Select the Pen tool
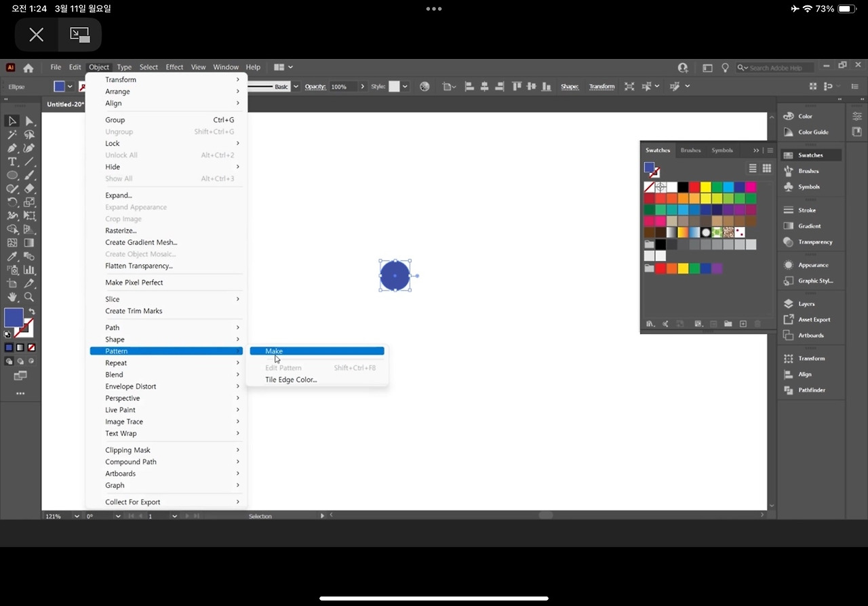Screen dimensions: 868x606 pos(12,148)
